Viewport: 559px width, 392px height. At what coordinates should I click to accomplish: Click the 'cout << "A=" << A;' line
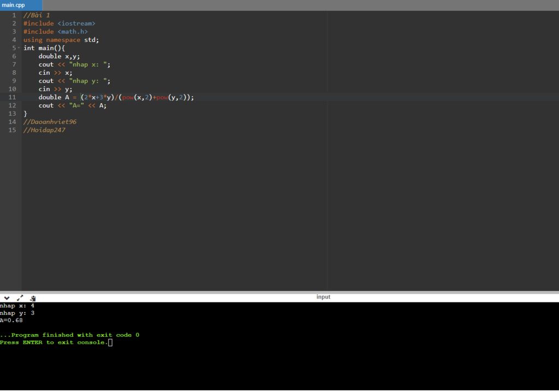[73, 105]
